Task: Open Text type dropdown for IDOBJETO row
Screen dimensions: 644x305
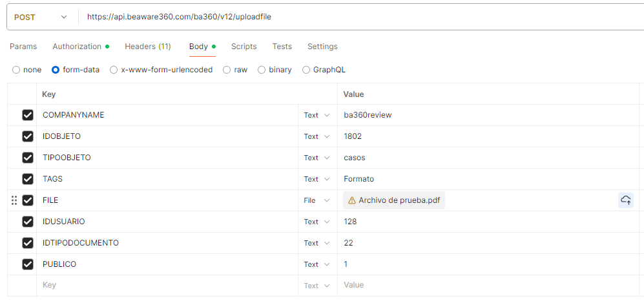Action: (317, 136)
